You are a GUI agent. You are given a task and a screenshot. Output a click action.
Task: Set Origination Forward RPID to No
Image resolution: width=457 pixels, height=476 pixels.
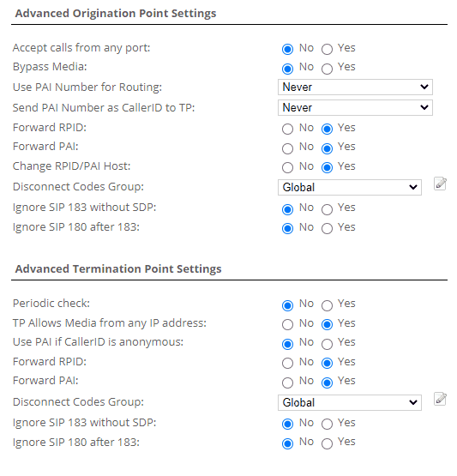(288, 129)
